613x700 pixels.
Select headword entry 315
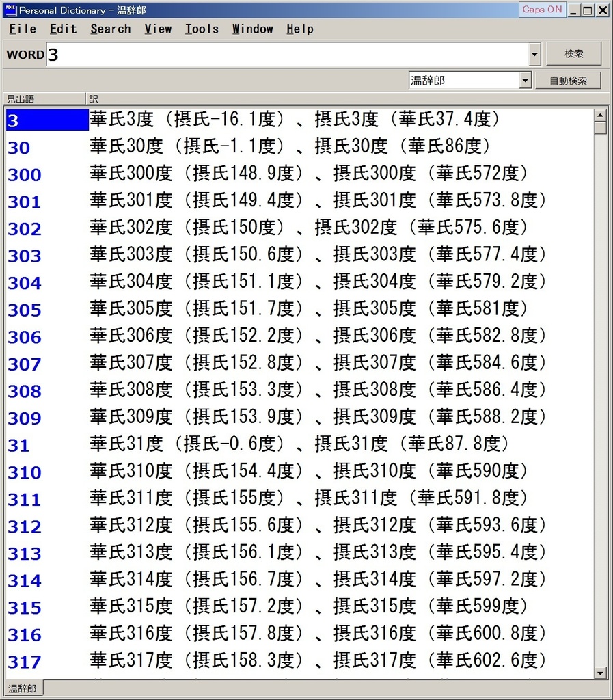tap(25, 608)
